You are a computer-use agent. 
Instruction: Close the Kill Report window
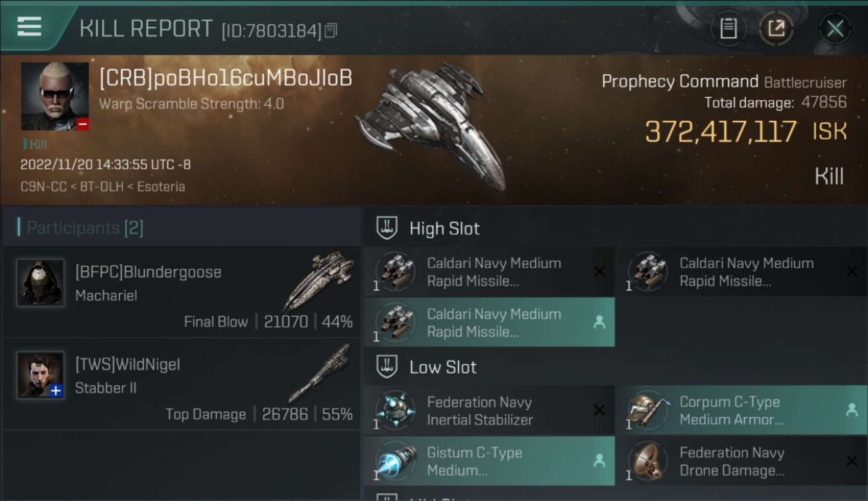click(x=835, y=29)
